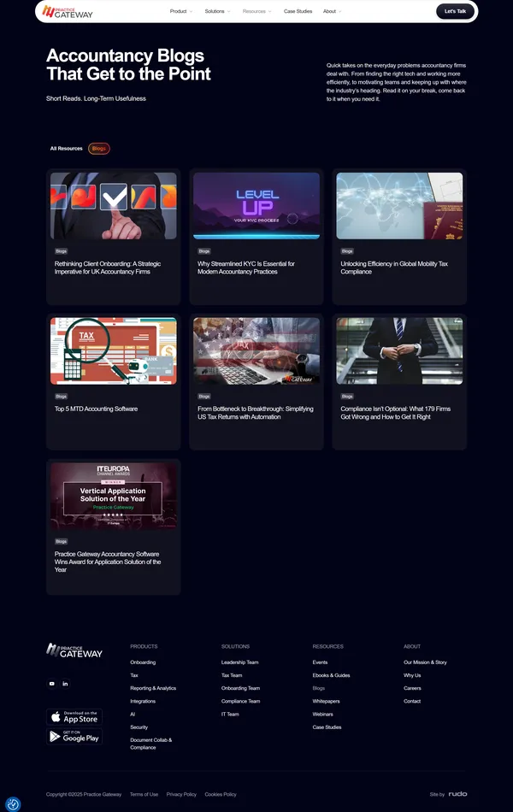Image resolution: width=513 pixels, height=812 pixels.
Task: Select the All Resources filter
Action: [67, 149]
